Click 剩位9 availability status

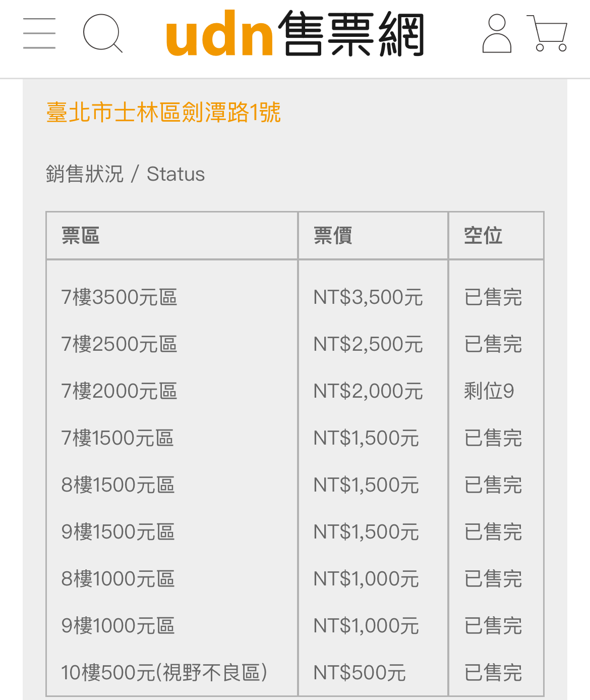[489, 391]
